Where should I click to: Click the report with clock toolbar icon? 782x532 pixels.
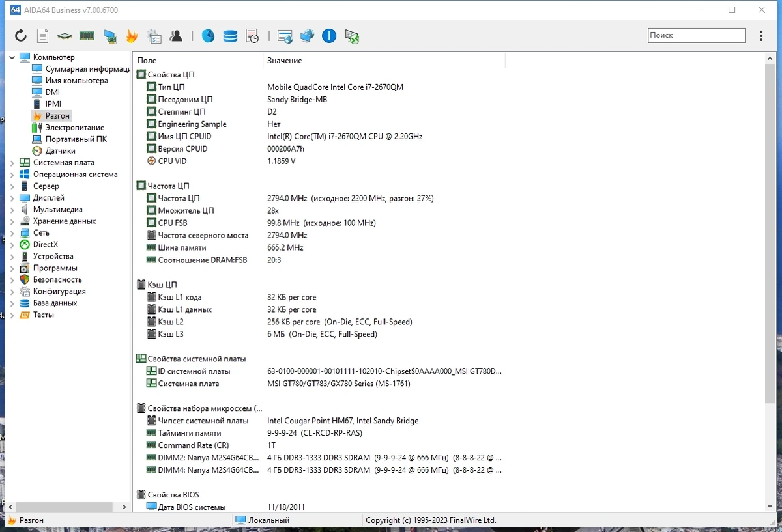[x=252, y=36]
